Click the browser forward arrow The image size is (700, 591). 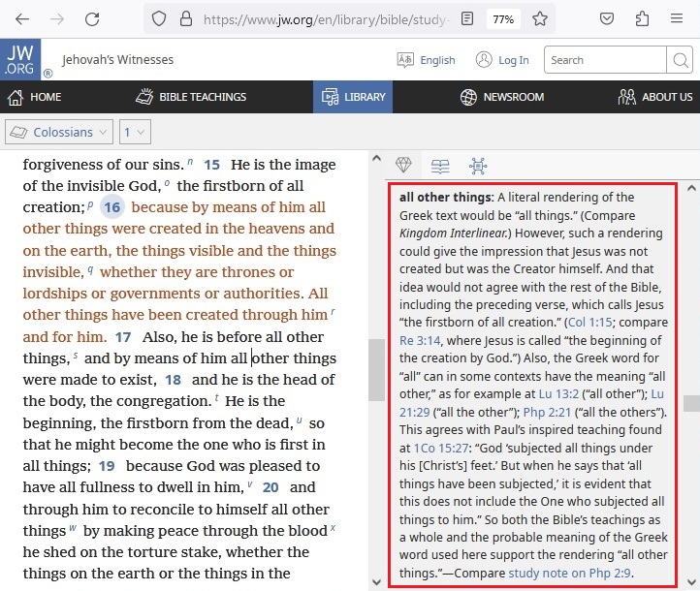pyautogui.click(x=56, y=18)
